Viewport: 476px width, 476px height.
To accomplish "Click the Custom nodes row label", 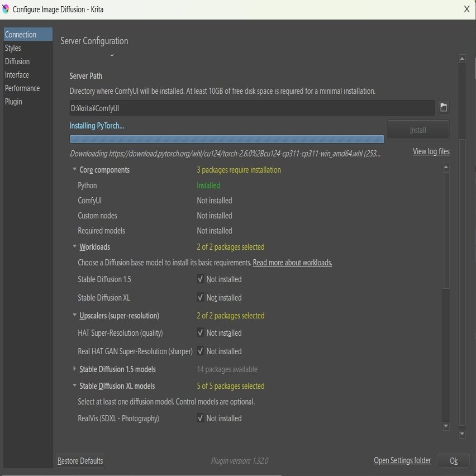I will click(97, 216).
